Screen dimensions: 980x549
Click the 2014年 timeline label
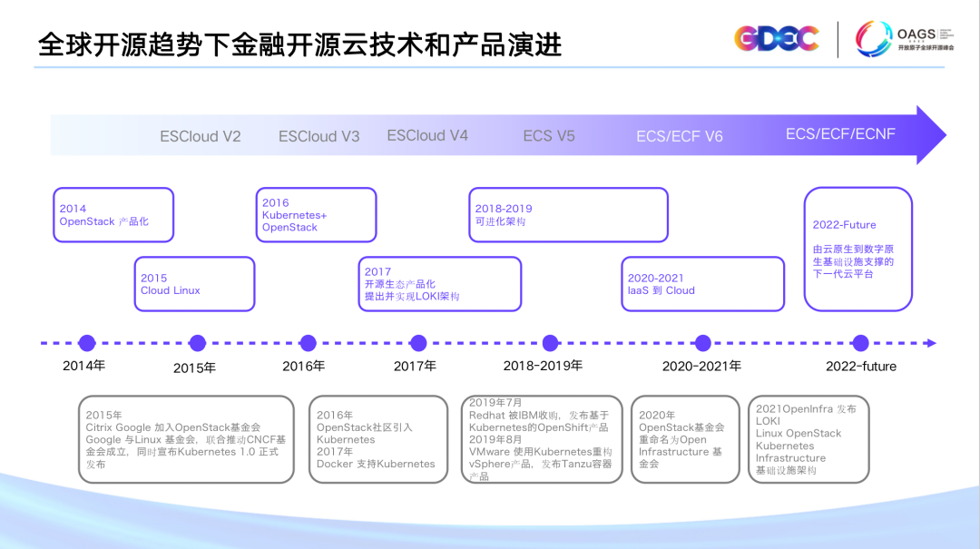coord(83,366)
